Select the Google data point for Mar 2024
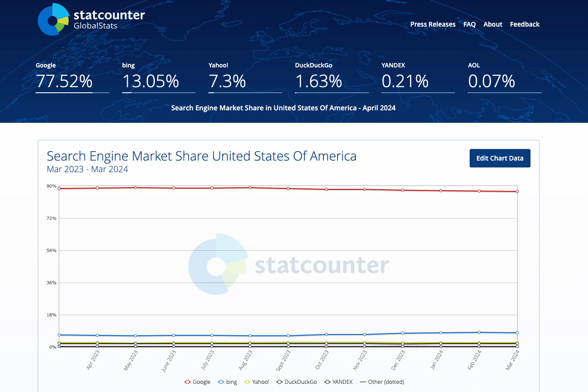 [517, 192]
